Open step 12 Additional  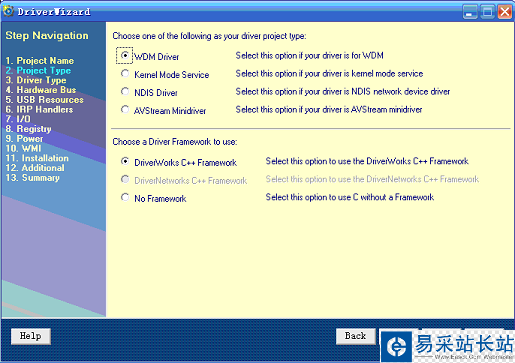[35, 168]
